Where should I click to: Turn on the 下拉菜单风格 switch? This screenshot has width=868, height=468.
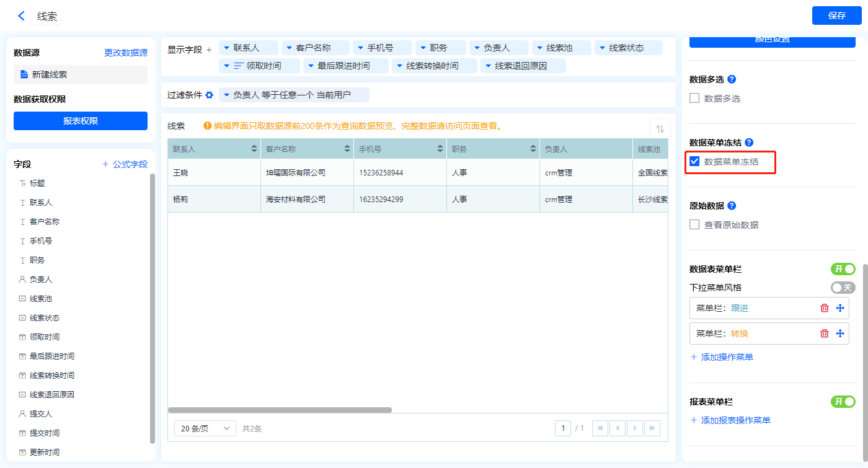click(x=843, y=288)
